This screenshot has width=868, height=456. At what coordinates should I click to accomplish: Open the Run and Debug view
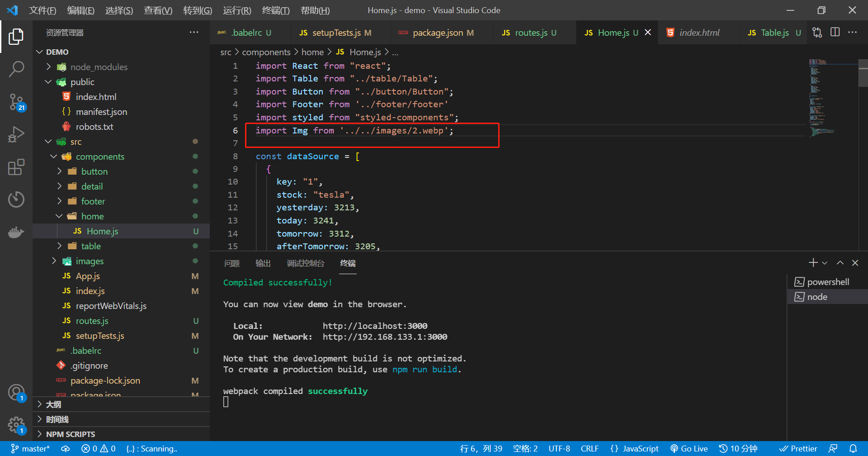click(16, 134)
